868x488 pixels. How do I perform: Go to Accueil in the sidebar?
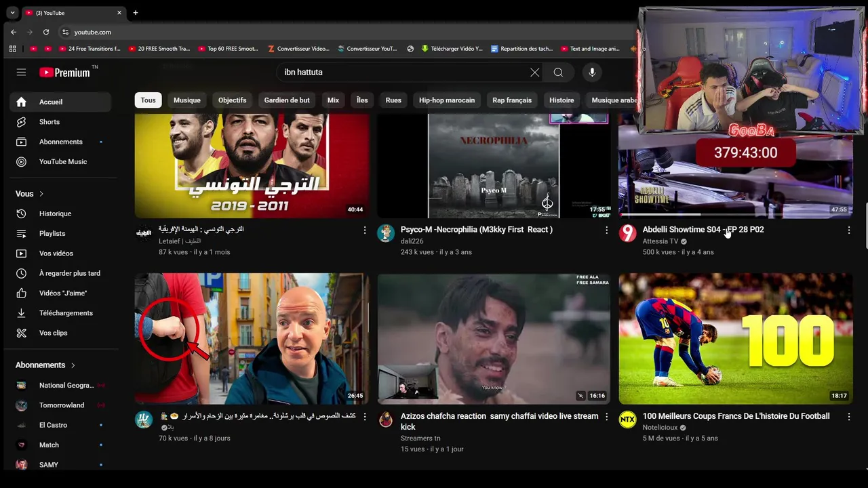[60, 102]
